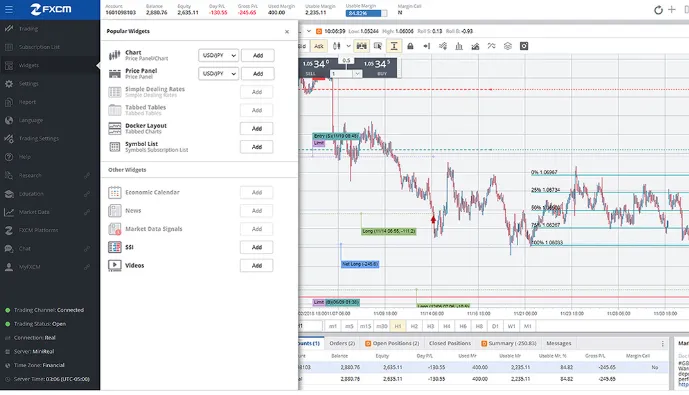
Task: Add the Docker Layout widget
Action: pyautogui.click(x=257, y=129)
